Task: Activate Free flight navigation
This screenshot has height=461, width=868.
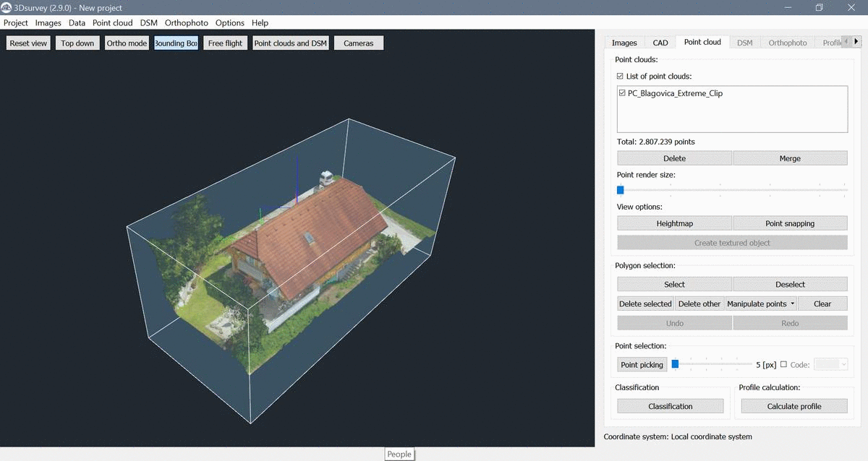Action: 225,43
